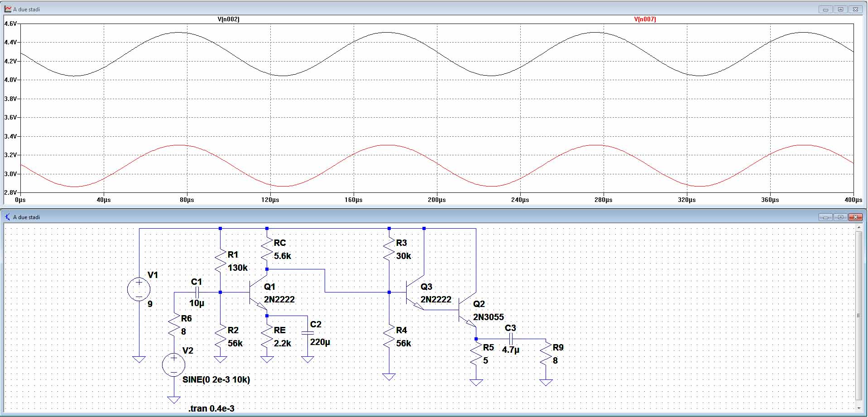Select the V1 voltage source symbol

coord(139,289)
